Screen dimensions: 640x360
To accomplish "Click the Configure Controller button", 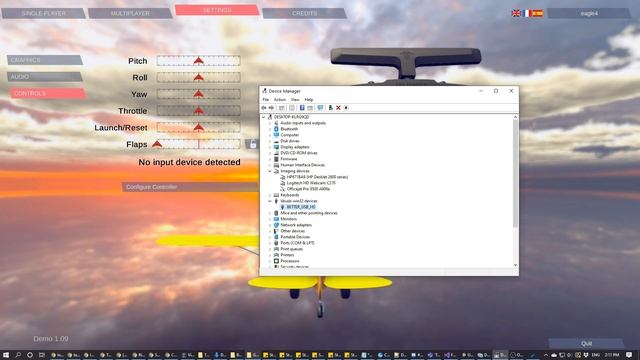I will click(190, 187).
